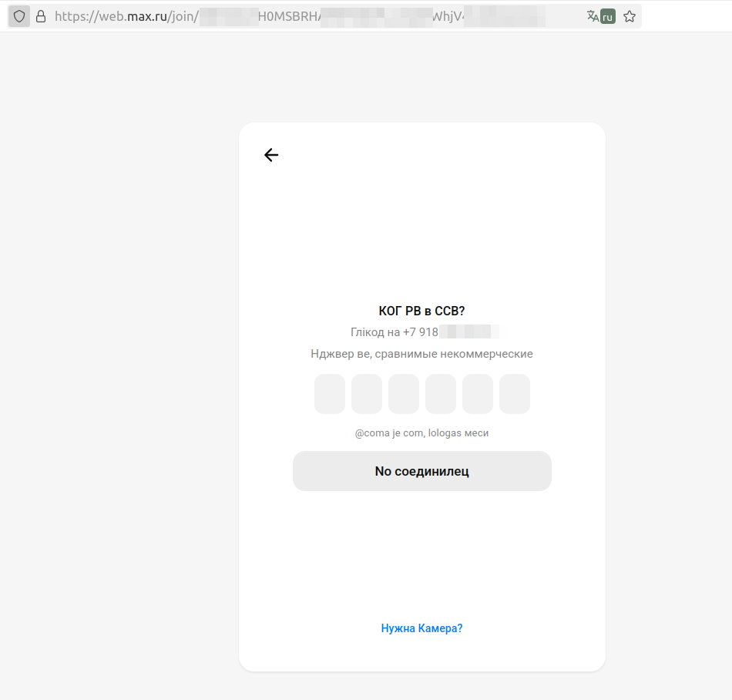Click the 'ru' language badge in address bar
Viewport: 732px width, 700px height.
coord(608,16)
